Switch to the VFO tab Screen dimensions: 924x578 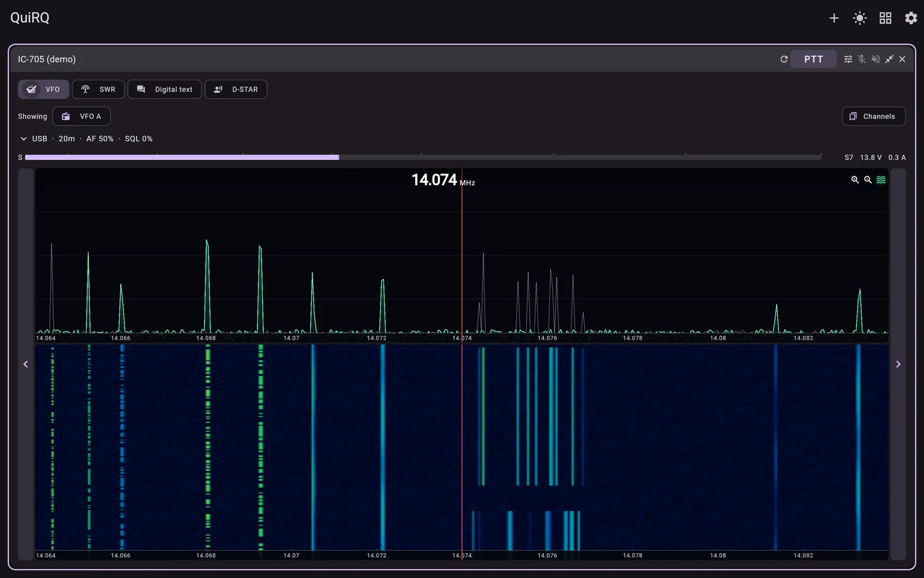coord(43,89)
